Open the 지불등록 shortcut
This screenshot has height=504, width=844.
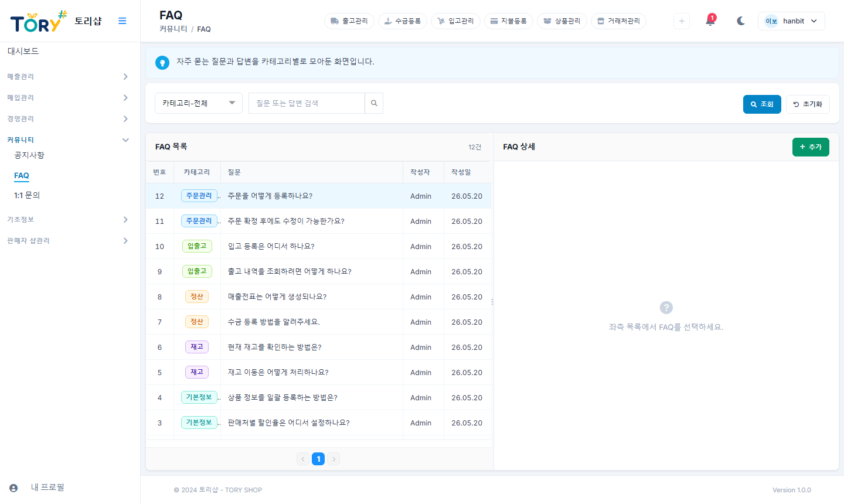[x=509, y=21]
